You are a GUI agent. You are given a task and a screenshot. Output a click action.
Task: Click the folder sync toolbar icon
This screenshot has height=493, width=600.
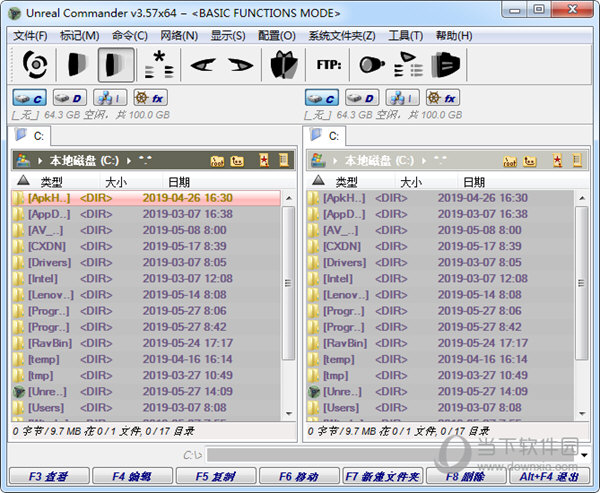(x=445, y=64)
